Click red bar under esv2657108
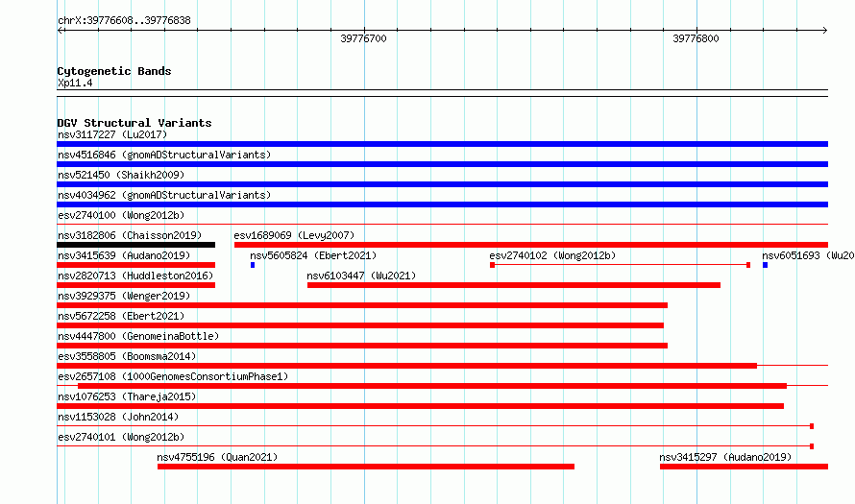 tap(432, 386)
